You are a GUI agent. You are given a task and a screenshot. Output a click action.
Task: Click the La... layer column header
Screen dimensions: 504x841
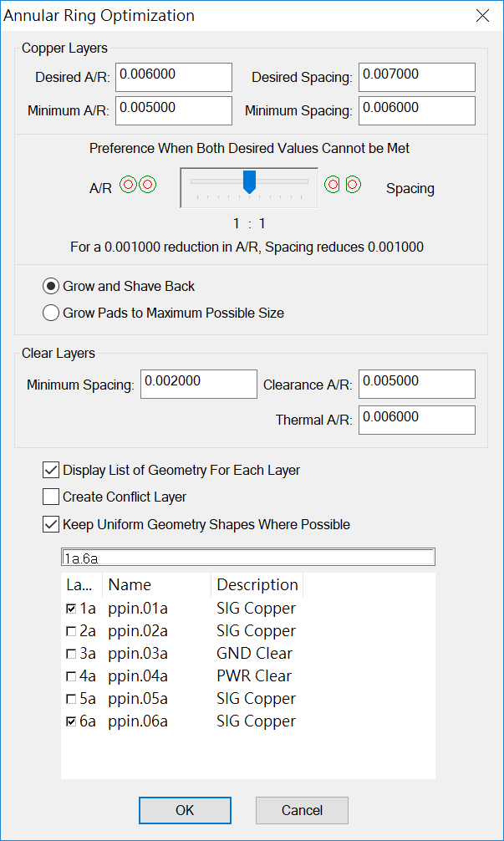click(x=82, y=584)
